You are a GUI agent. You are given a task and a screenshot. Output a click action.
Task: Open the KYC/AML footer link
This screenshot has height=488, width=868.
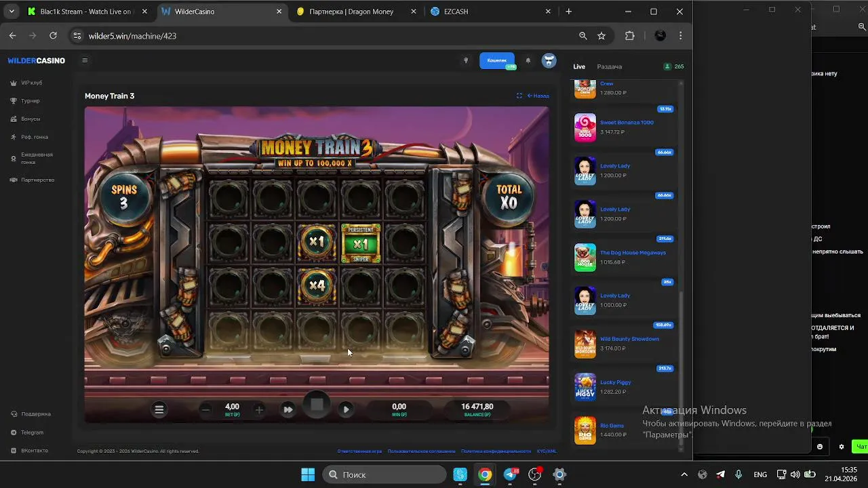[547, 451]
